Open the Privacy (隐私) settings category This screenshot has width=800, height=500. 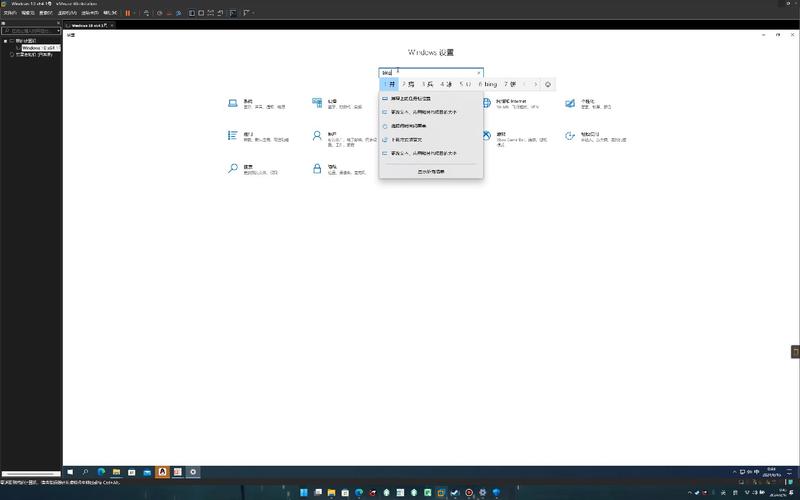339,169
